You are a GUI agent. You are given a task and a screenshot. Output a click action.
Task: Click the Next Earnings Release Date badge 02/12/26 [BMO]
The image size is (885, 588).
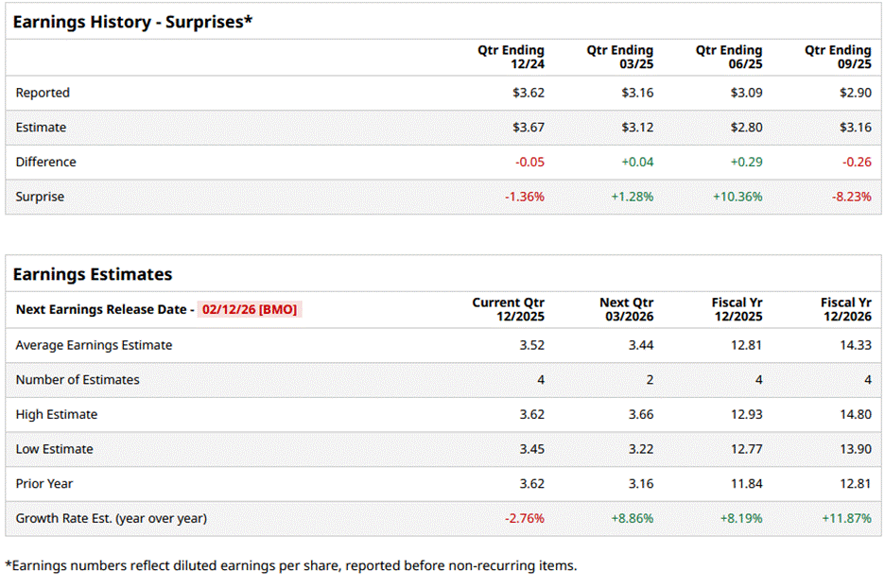pyautogui.click(x=251, y=309)
